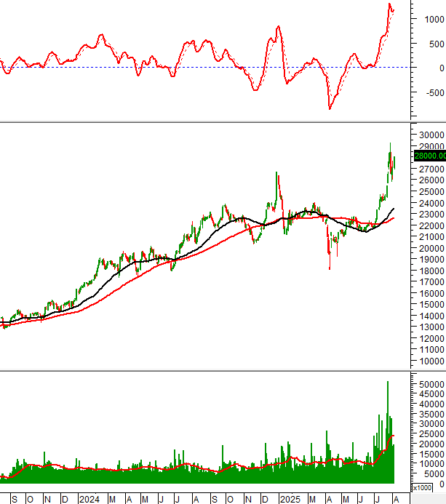Select the 2025 year label on time axis

coord(290,500)
